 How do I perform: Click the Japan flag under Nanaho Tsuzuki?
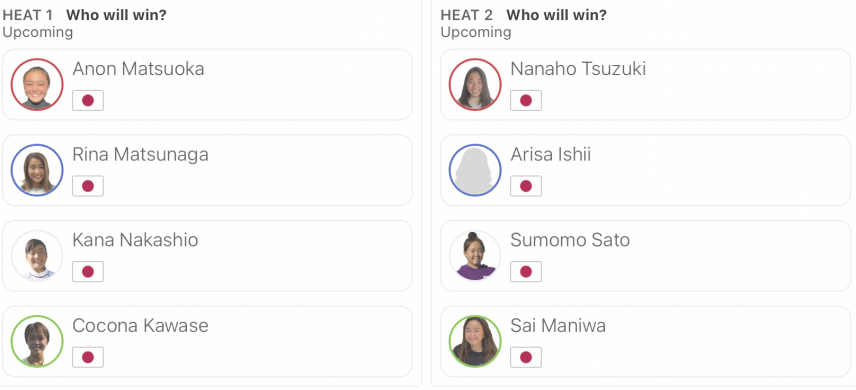[526, 101]
